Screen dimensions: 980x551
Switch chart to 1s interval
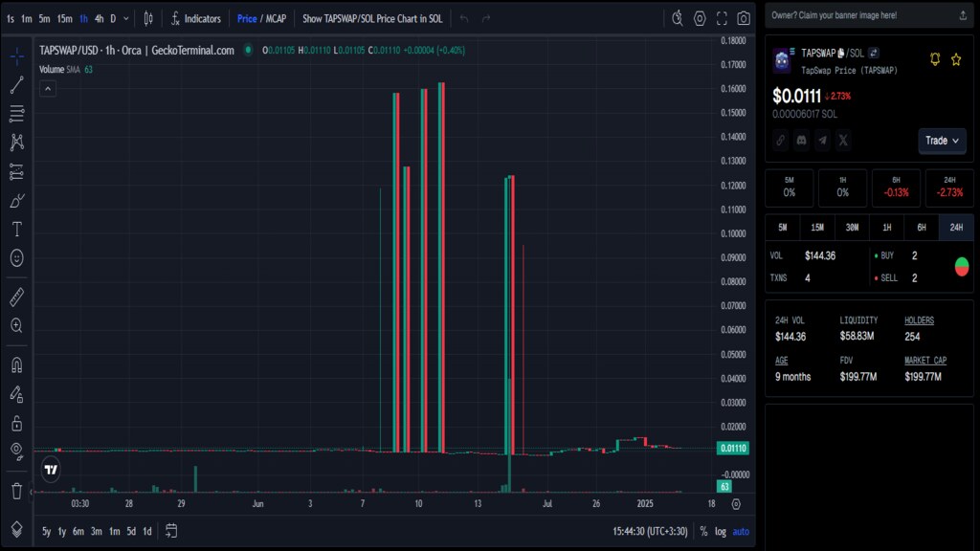[11, 19]
